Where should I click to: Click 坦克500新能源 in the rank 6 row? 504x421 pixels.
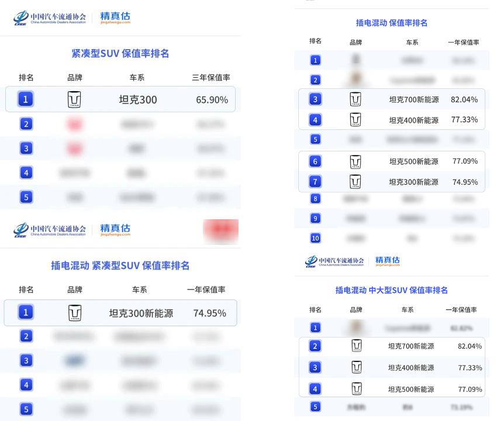tap(414, 161)
